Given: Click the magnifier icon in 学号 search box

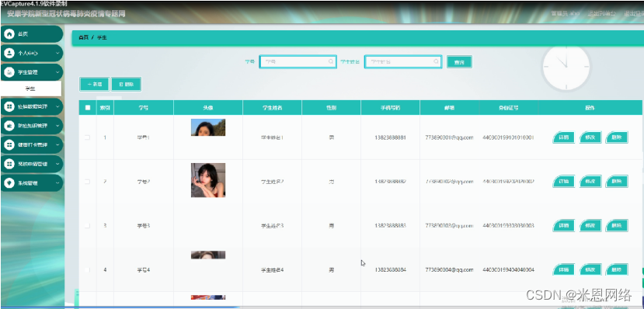Looking at the screenshot, I should pyautogui.click(x=331, y=62).
